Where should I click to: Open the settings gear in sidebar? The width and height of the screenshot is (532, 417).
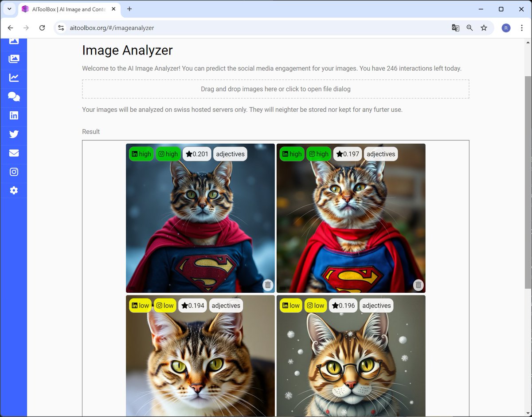click(x=14, y=190)
